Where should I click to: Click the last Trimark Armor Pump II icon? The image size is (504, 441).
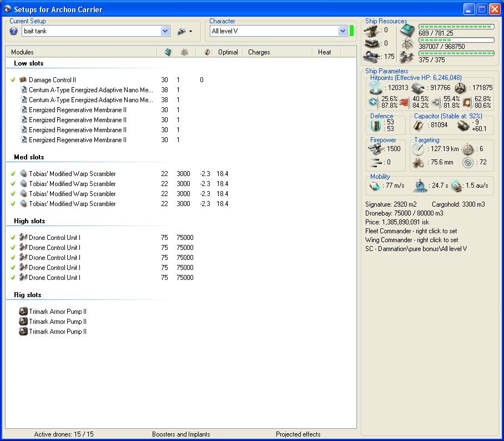[23, 331]
